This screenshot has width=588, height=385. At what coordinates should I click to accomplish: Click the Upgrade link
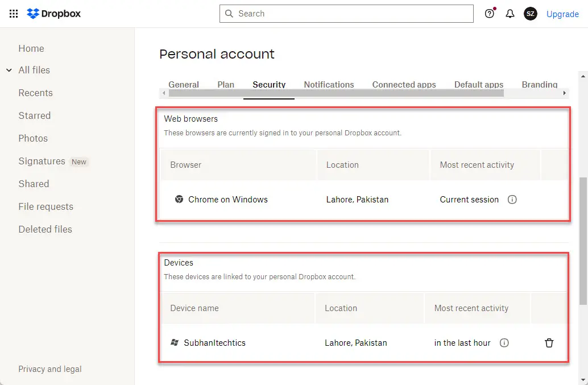click(562, 14)
